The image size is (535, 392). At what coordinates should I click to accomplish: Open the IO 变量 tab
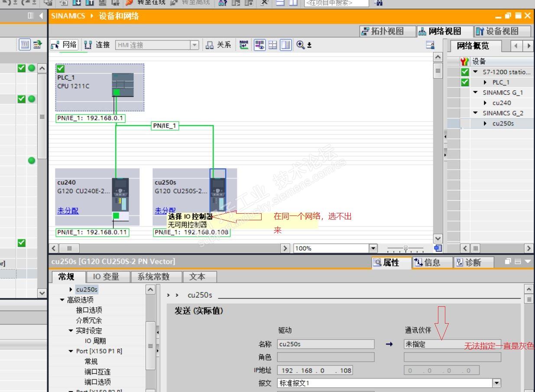[x=108, y=277]
